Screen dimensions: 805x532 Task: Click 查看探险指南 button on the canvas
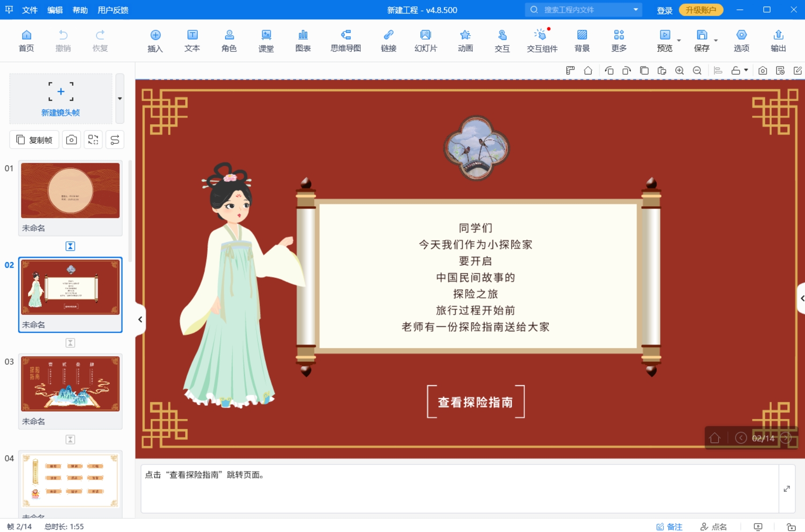point(476,402)
